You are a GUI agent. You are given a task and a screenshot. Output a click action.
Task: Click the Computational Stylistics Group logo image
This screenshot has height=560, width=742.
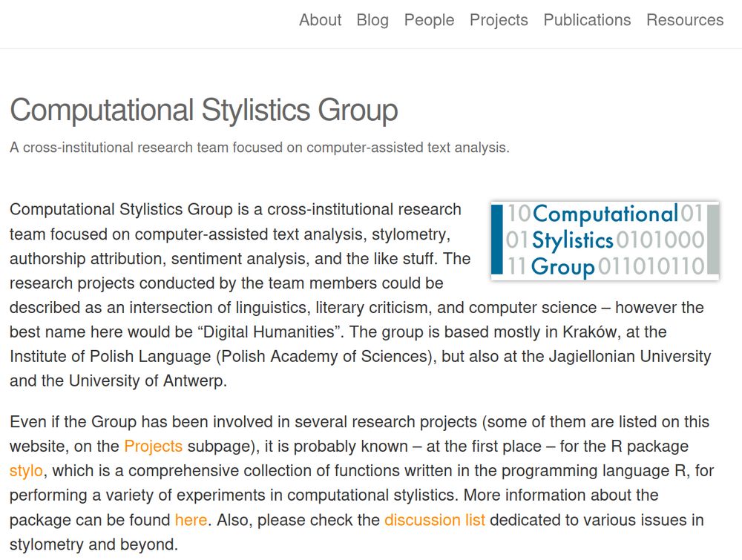pyautogui.click(x=605, y=240)
